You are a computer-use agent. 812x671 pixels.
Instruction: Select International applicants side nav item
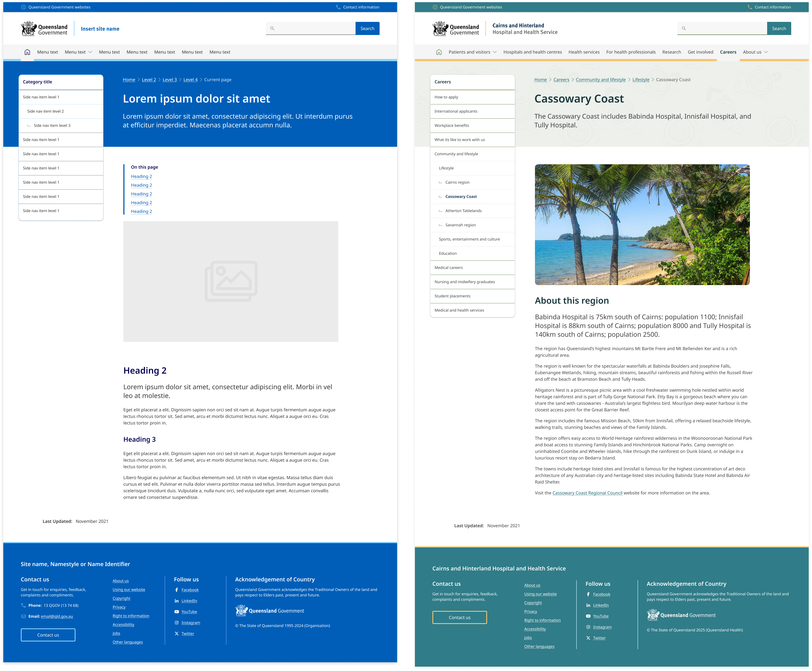click(472, 111)
